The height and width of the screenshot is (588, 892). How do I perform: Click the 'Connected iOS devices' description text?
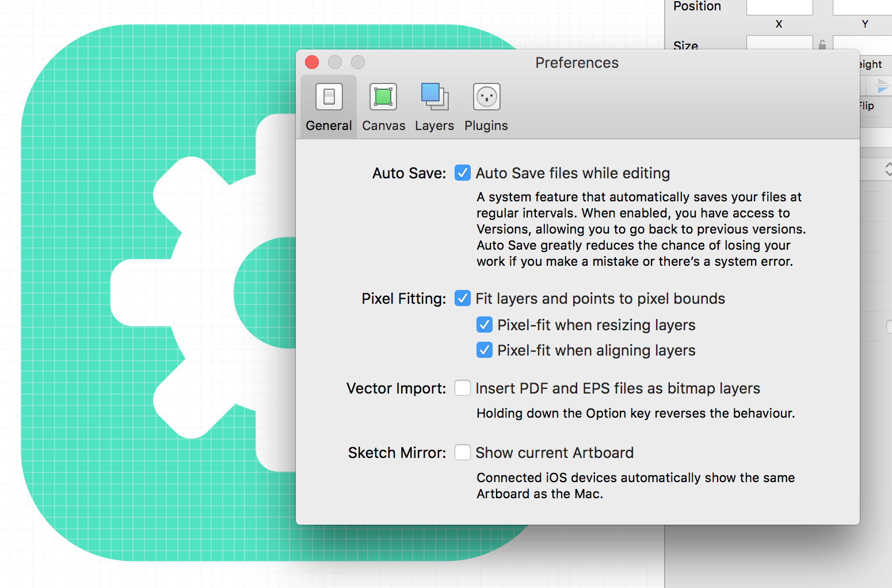635,486
